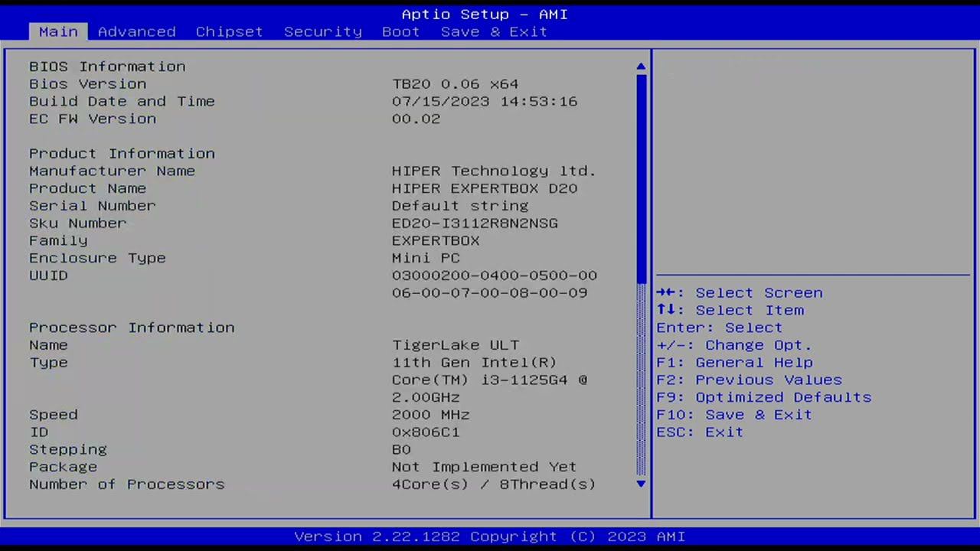Select the Manufacturer Name label
The image size is (980, 551).
(112, 171)
